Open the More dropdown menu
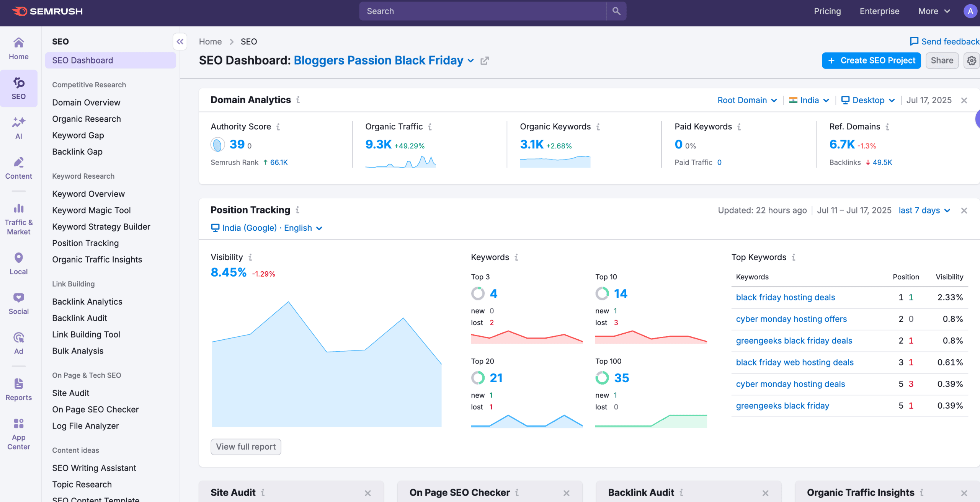Viewport: 980px width, 502px height. pyautogui.click(x=934, y=11)
